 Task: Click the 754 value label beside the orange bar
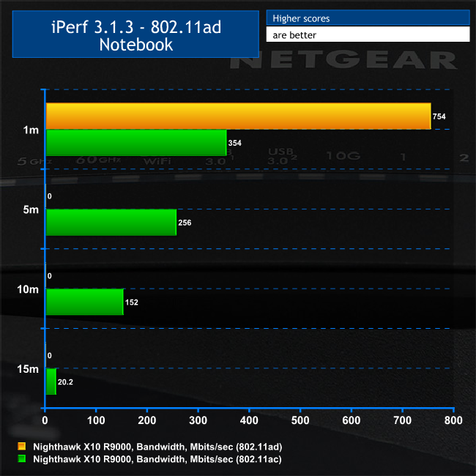(x=439, y=116)
